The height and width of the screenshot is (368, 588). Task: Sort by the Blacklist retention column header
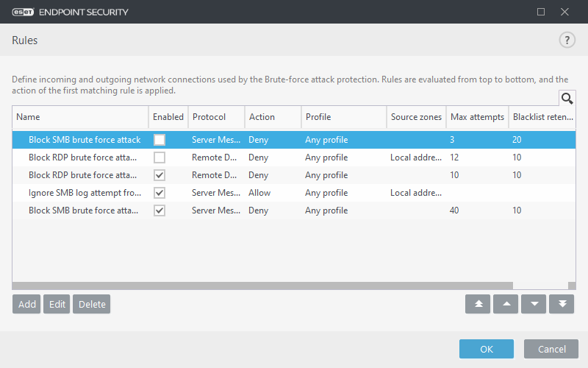click(x=542, y=117)
